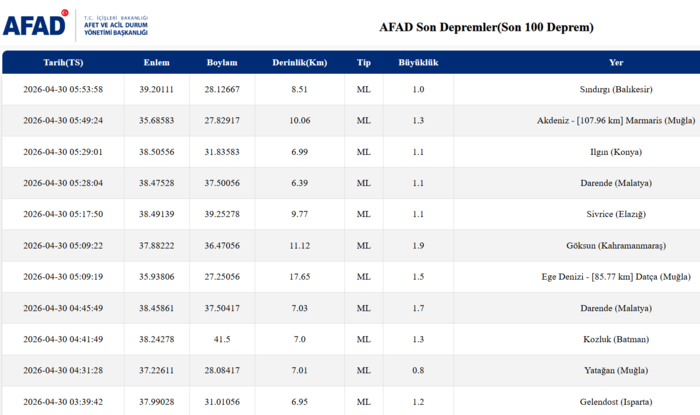Viewport: 700px width, 415px height.
Task: Click magnitude value 1.2
Action: [418, 402]
